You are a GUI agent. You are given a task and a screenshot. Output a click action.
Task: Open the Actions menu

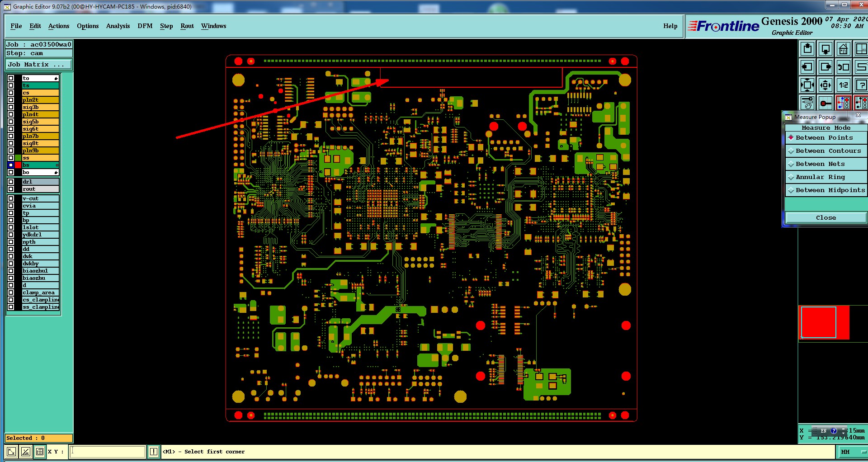tap(59, 26)
